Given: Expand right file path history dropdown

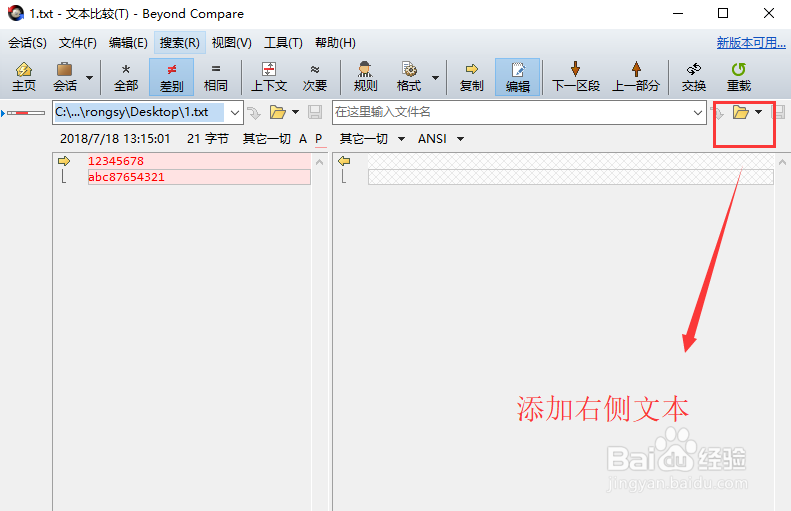Looking at the screenshot, I should pyautogui.click(x=698, y=112).
